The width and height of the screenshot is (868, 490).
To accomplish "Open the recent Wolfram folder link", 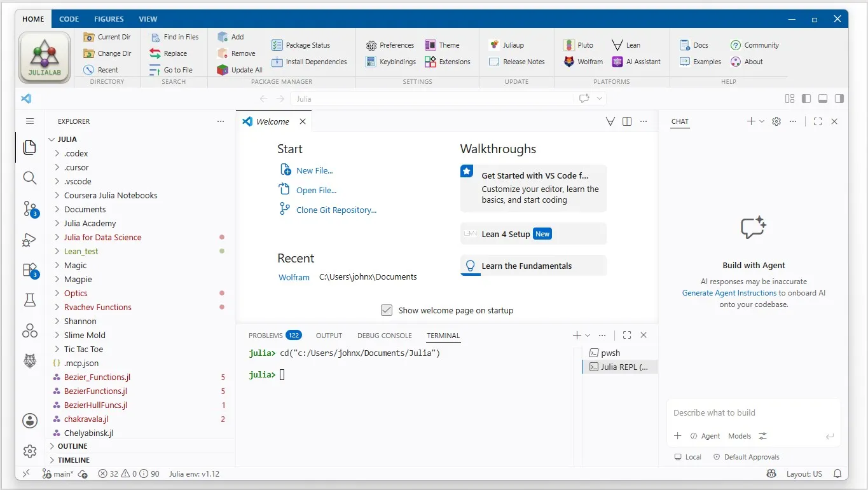I will pos(294,277).
